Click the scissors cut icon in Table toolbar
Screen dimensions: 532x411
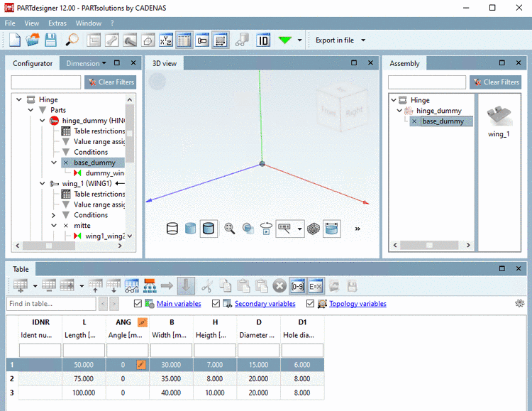coord(206,286)
